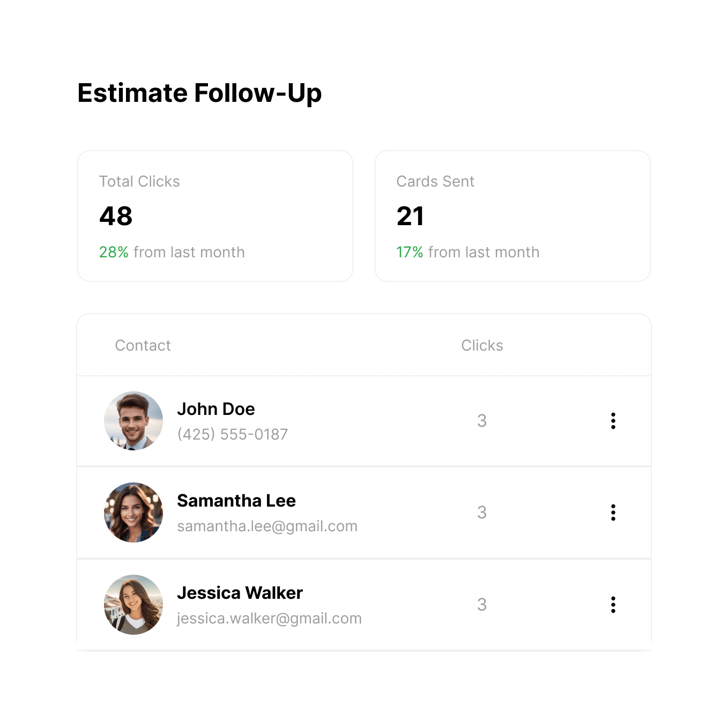Sort by the Clicks column header
728x728 pixels.
[x=482, y=345]
